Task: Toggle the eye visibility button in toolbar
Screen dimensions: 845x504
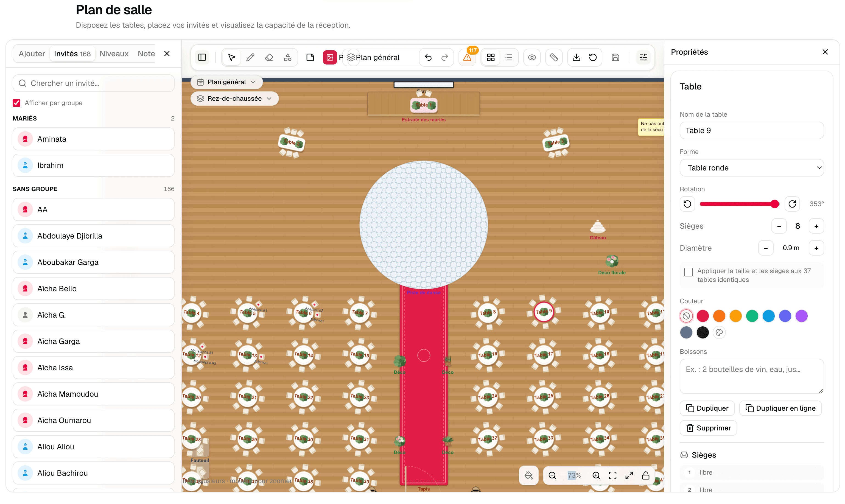Action: pyautogui.click(x=532, y=57)
